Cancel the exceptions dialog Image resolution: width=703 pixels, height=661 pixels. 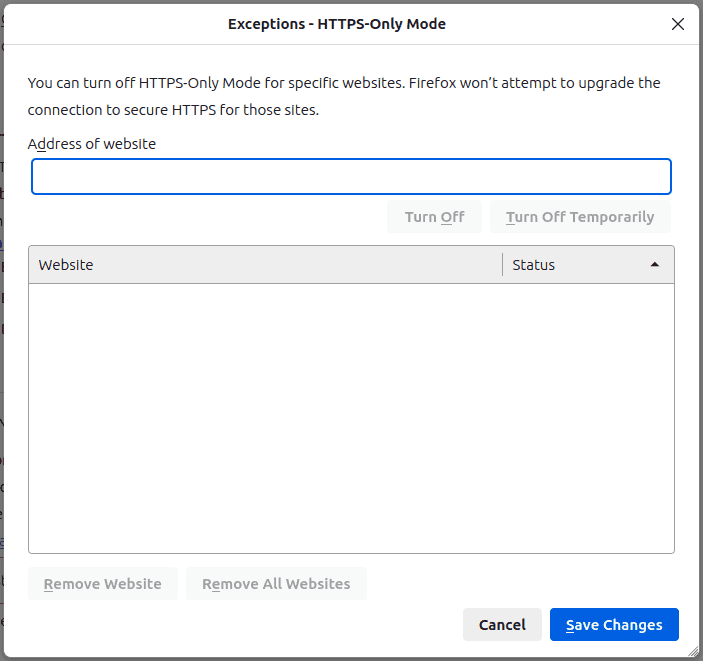point(502,625)
